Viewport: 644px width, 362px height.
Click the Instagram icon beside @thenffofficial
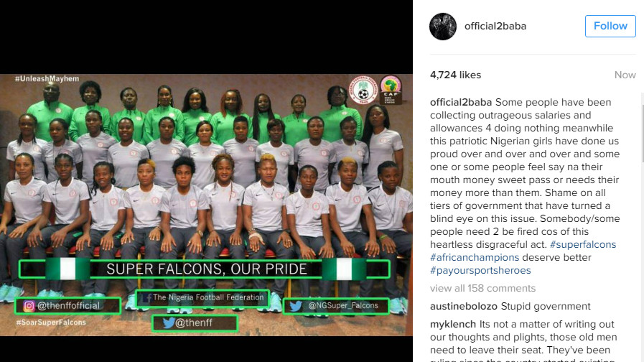[x=29, y=306]
